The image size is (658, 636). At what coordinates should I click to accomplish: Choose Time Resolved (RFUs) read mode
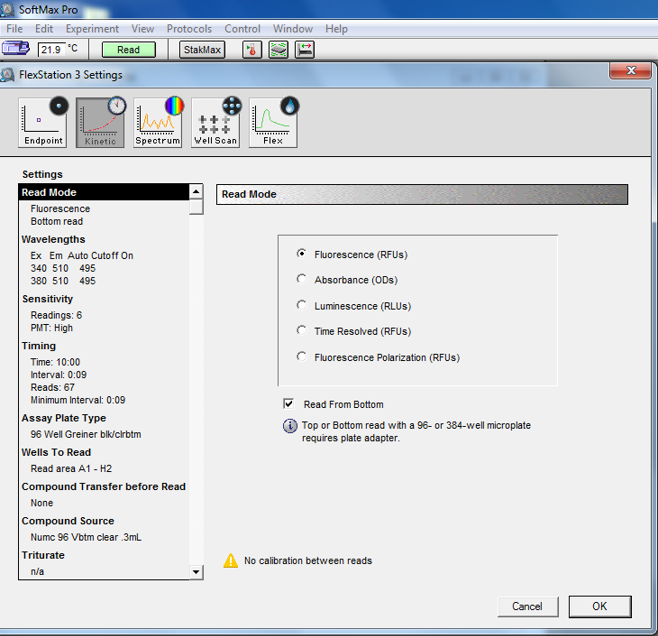[301, 330]
